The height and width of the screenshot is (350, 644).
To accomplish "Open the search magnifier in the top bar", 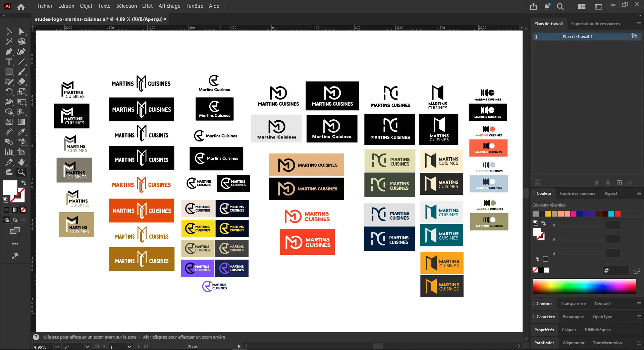I will 560,6.
